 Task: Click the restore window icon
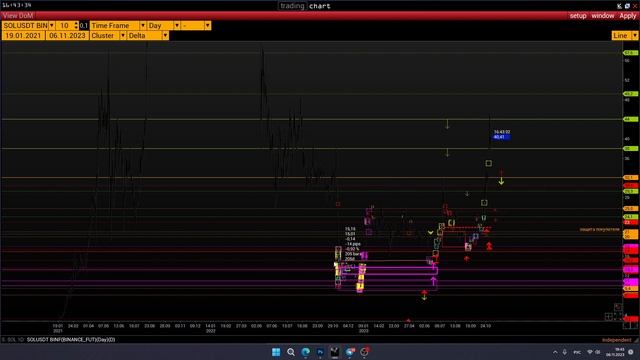tap(627, 6)
